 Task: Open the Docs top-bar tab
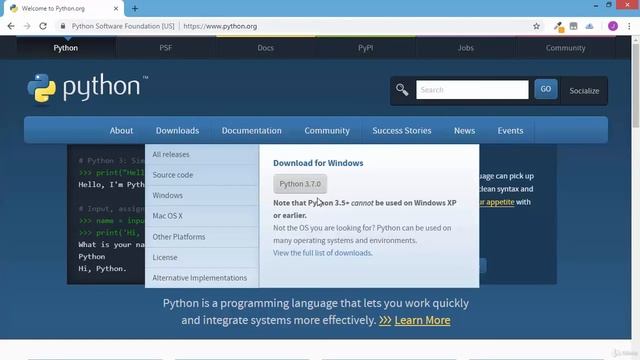click(265, 48)
